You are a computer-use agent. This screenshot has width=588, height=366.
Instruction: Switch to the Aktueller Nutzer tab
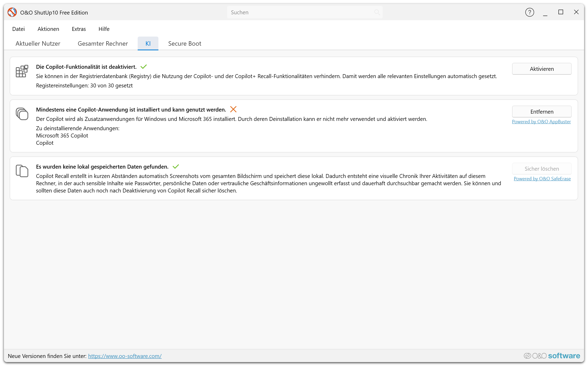tap(38, 43)
